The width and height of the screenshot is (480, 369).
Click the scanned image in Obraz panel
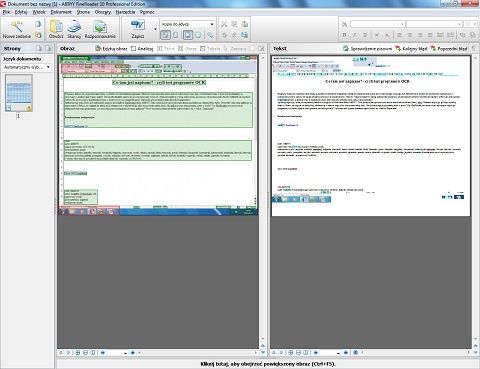pyautogui.click(x=158, y=135)
